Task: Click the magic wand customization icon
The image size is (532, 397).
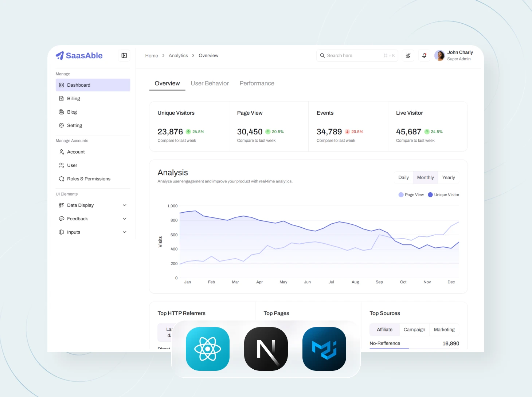Action: pyautogui.click(x=408, y=55)
